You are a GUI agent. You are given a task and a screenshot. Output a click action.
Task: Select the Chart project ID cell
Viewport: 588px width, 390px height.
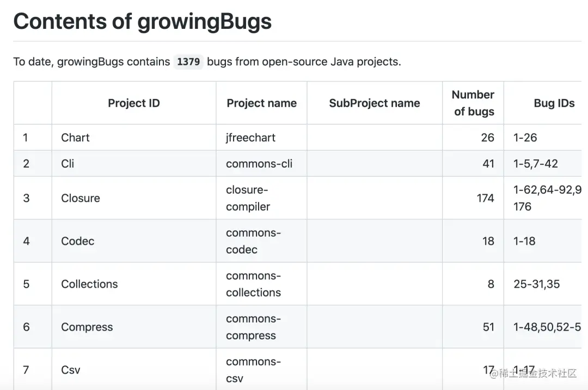(134, 138)
